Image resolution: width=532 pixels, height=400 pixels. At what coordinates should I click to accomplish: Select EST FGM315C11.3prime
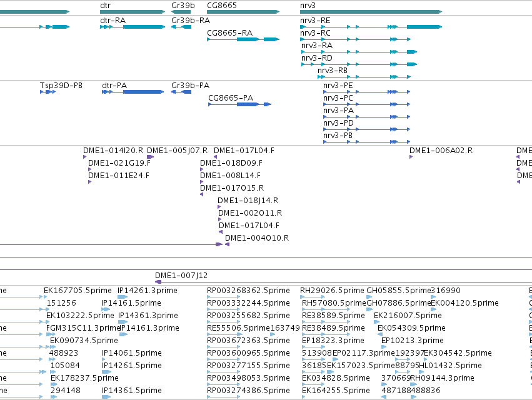83,328
